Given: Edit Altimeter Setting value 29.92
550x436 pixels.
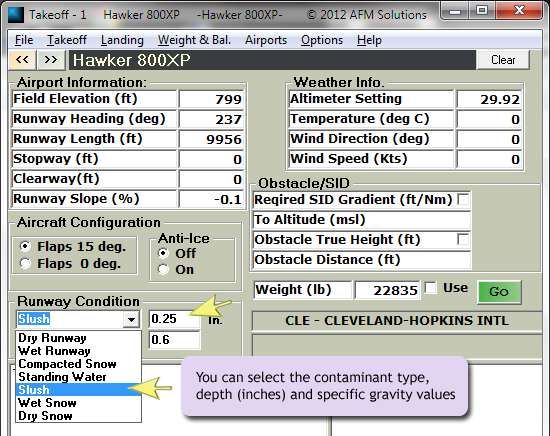Looking at the screenshot, I should click(489, 99).
